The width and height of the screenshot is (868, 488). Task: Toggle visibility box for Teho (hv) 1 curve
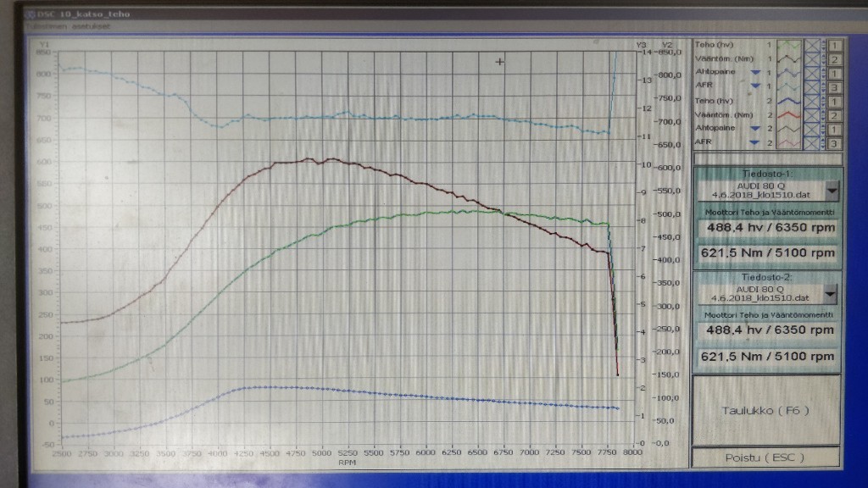click(x=812, y=45)
